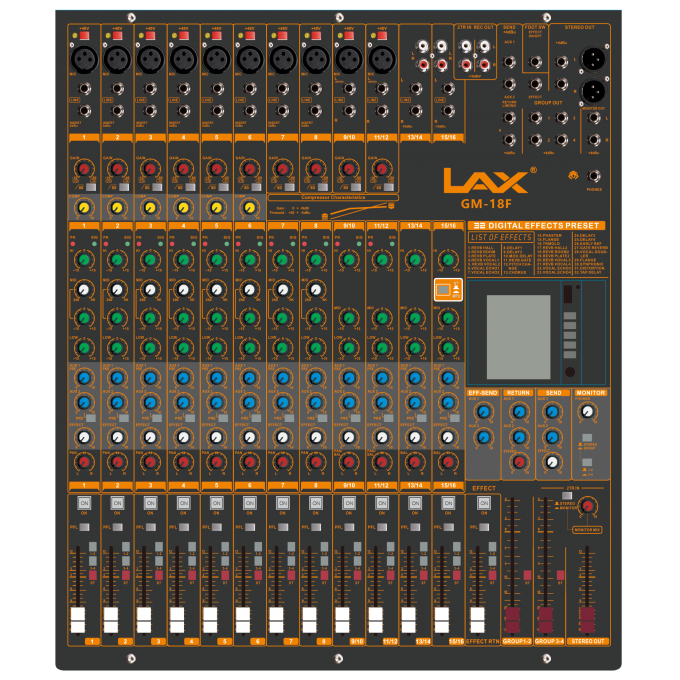Click channel 15/16 white fader
Screen dimensions: 680x680
441,620
